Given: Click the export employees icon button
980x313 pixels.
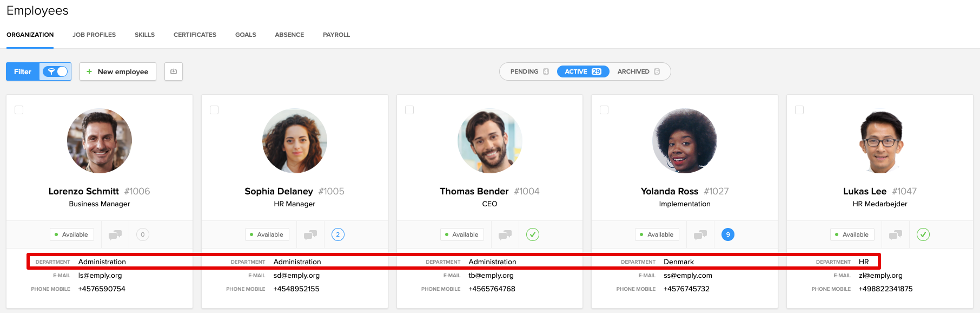Looking at the screenshot, I should coord(174,71).
